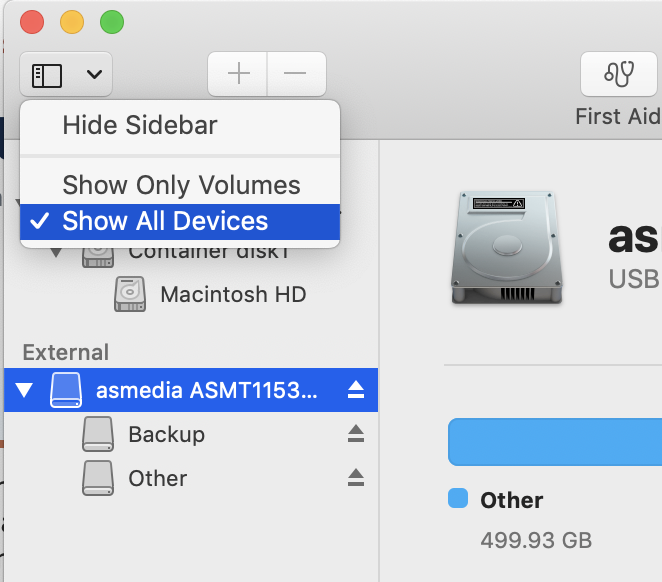Select Show All Devices option

[x=165, y=221]
